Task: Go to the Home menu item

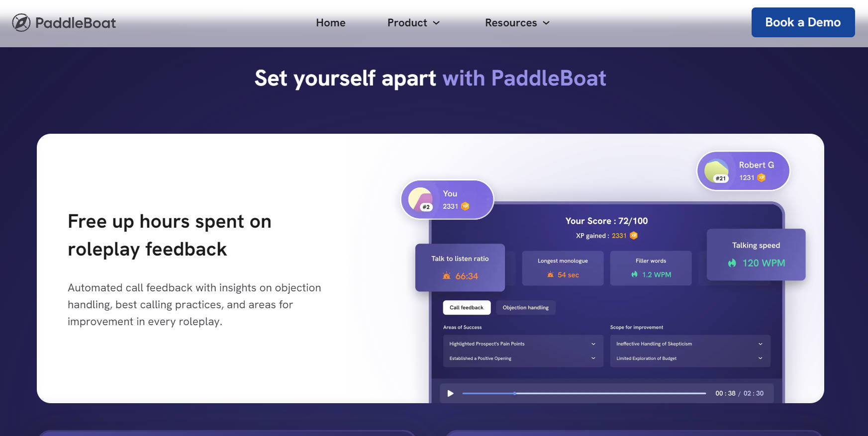Action: (x=331, y=23)
